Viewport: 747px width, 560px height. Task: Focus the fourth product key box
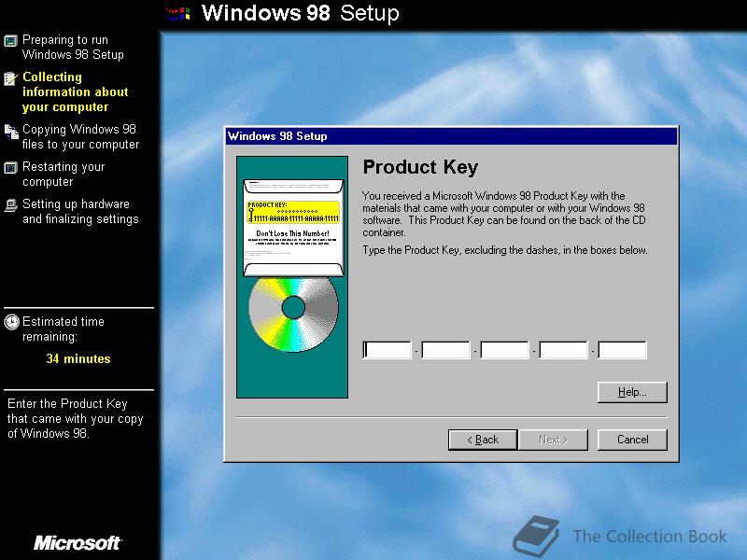coord(564,350)
